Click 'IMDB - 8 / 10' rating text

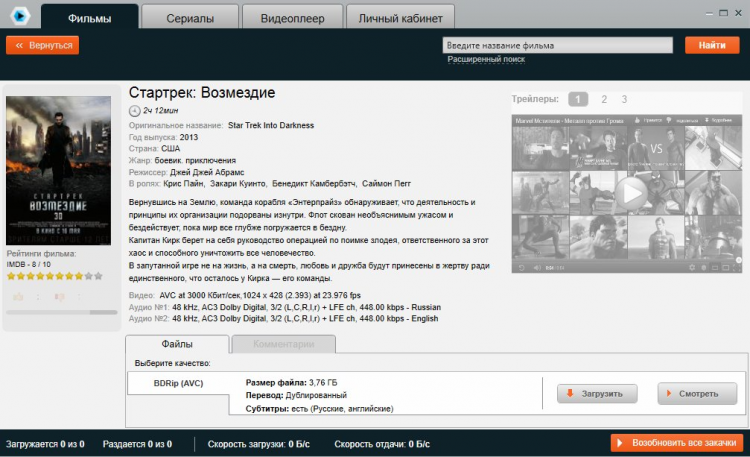(x=29, y=265)
